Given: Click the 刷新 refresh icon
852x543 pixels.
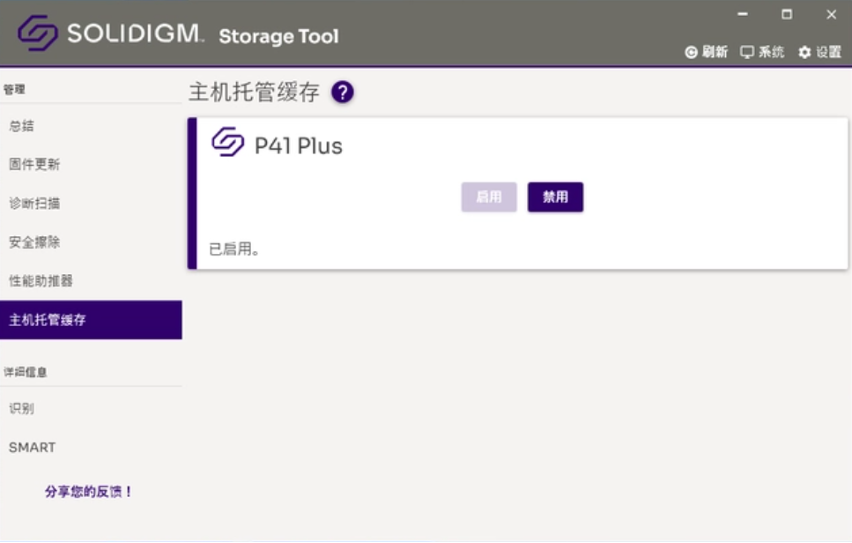Looking at the screenshot, I should coord(691,53).
